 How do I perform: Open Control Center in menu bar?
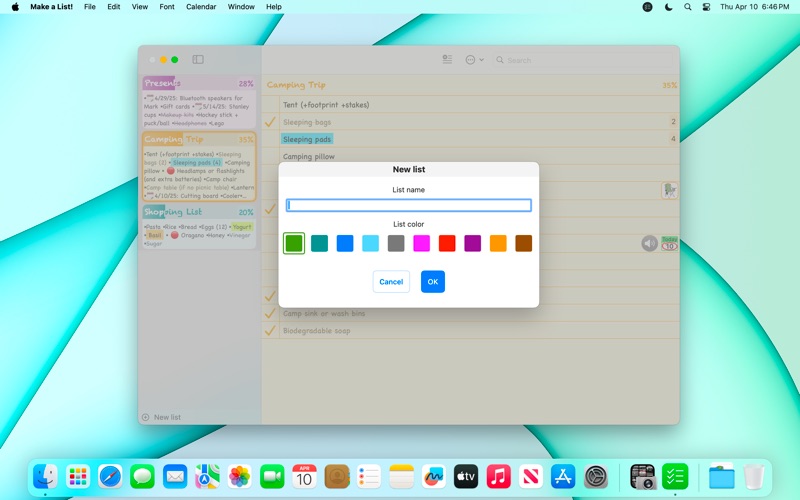coord(706,7)
